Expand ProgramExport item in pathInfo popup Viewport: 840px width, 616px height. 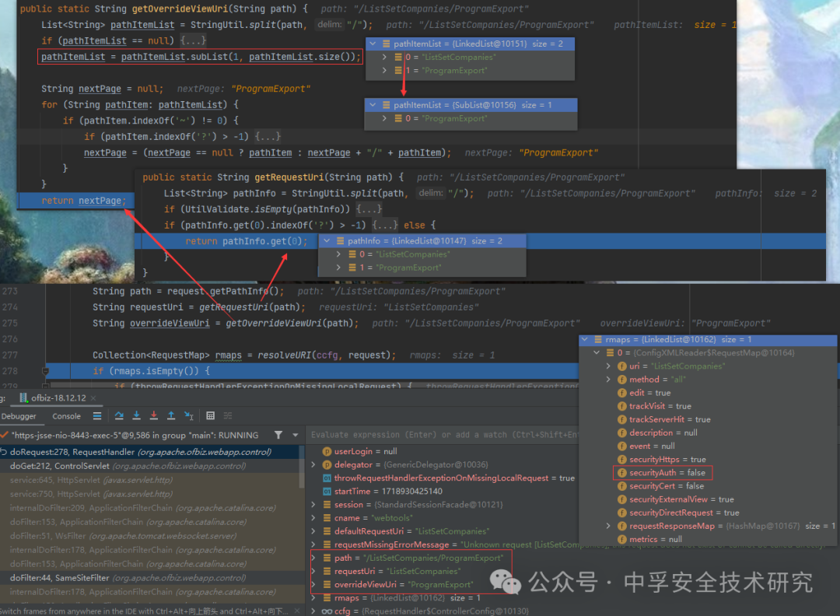338,268
